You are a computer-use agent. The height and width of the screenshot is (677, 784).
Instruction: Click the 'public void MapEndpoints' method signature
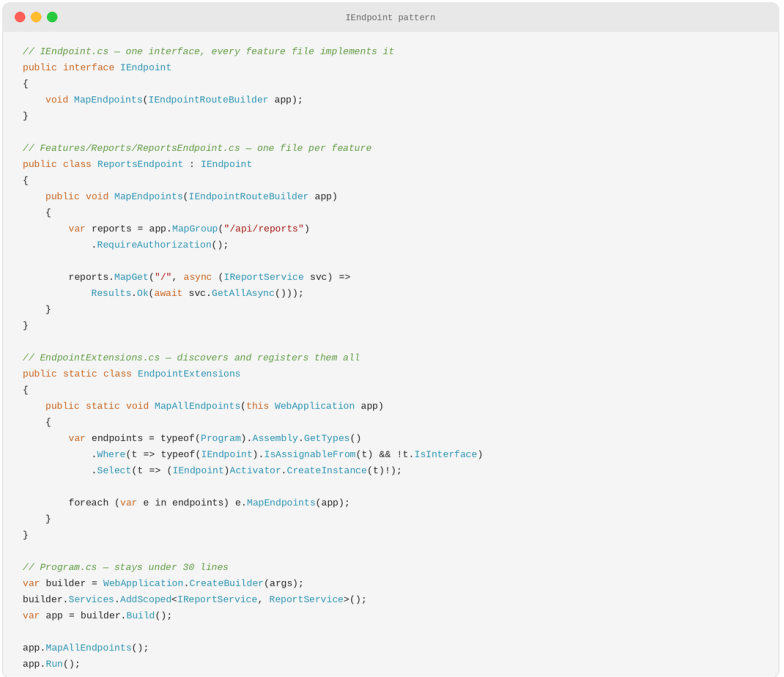192,196
